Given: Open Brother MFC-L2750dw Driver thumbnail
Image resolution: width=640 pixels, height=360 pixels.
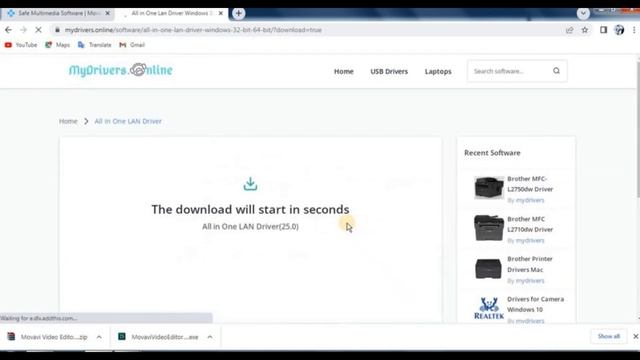Looking at the screenshot, I should click(489, 188).
